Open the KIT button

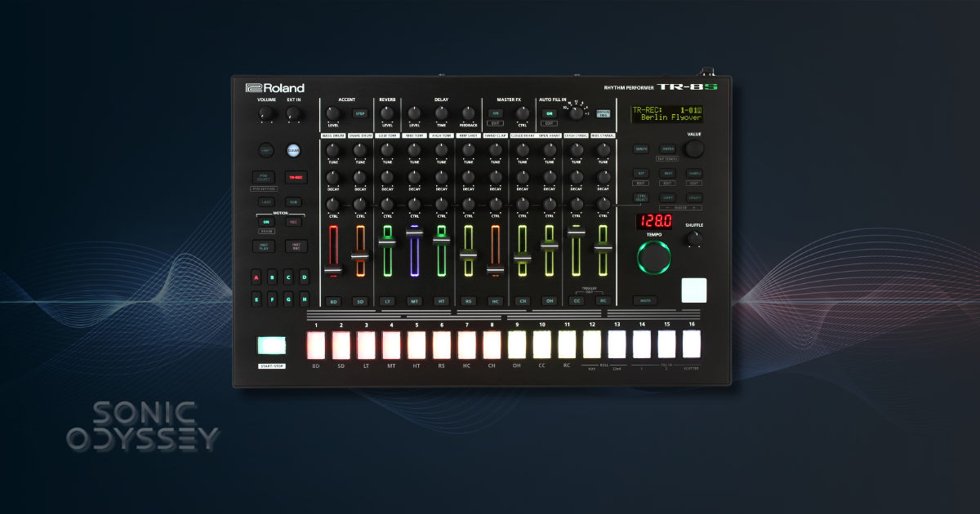tap(642, 174)
